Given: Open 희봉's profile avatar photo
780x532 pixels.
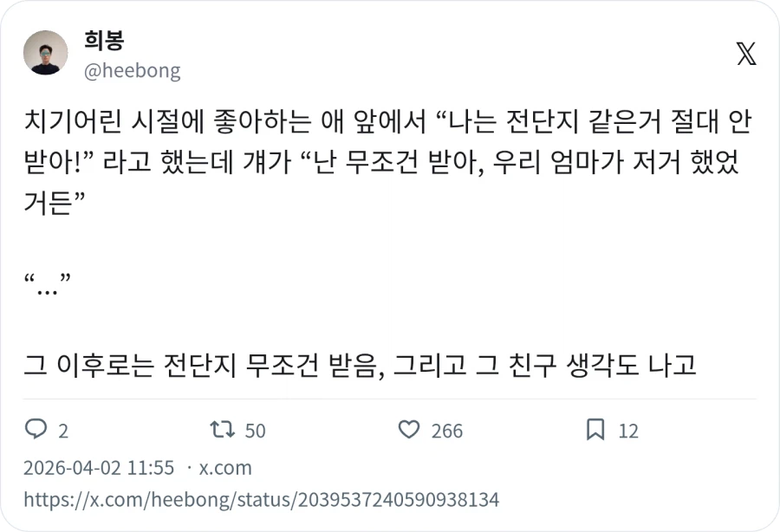Looking at the screenshot, I should coord(45,53).
